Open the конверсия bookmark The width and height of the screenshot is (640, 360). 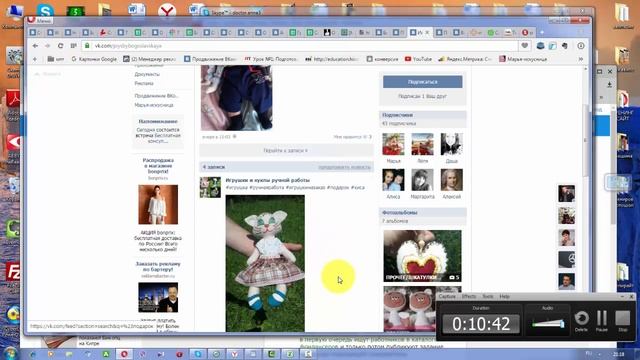point(382,59)
